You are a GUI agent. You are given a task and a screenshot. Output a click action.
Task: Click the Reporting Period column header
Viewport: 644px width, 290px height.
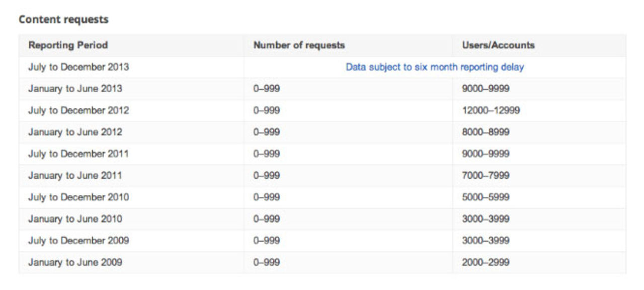tap(57, 45)
